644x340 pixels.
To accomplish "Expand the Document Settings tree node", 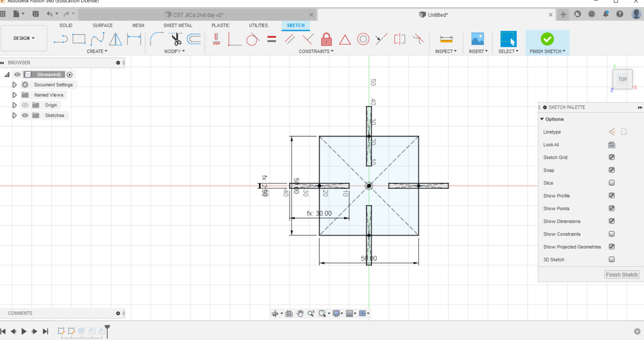I will click(14, 85).
